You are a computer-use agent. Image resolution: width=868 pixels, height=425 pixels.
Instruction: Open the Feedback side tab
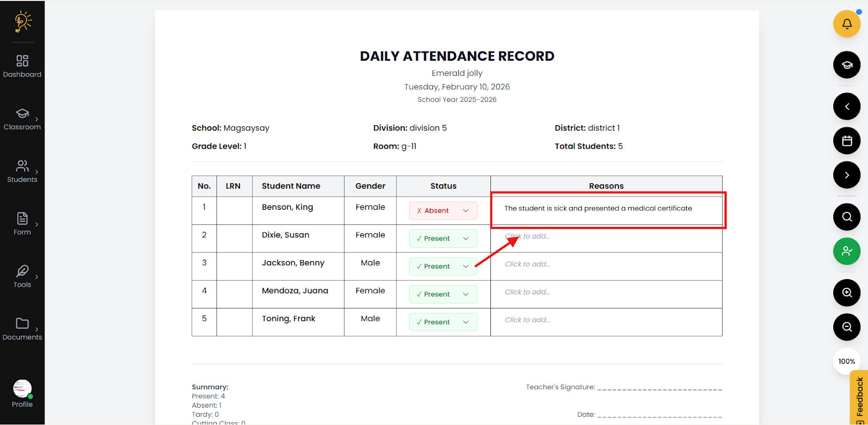859,397
